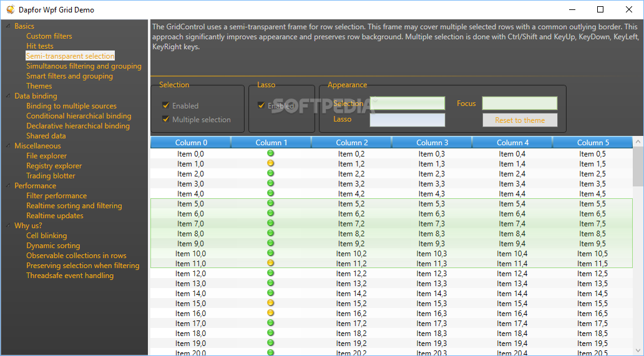Screen dimensions: 644x356
Task: Click the green status icon in Item 2,0 row
Action: coord(270,173)
